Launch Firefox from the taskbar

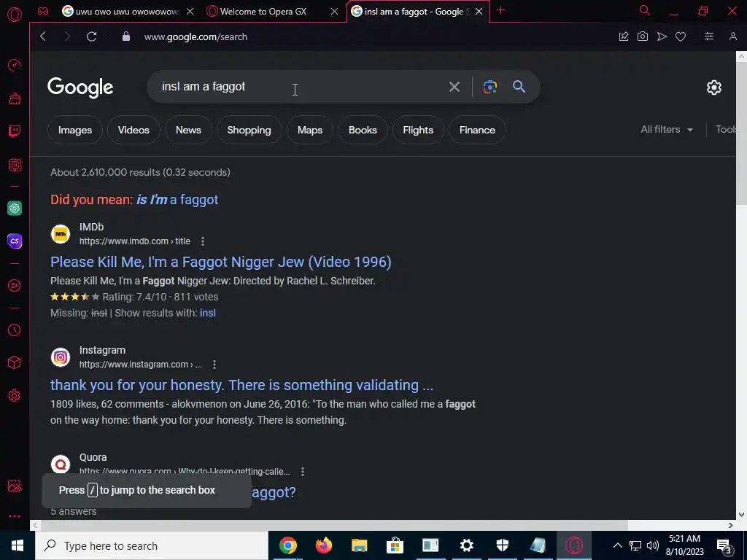[323, 545]
